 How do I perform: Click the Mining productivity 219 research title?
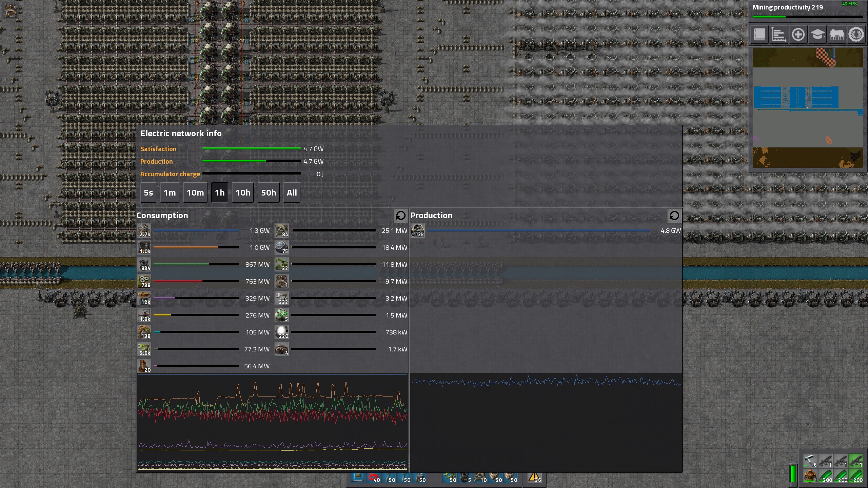[787, 7]
